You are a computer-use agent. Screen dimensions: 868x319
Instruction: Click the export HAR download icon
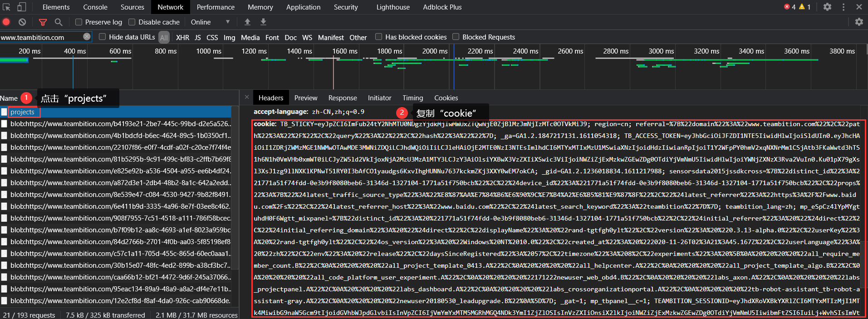(263, 22)
